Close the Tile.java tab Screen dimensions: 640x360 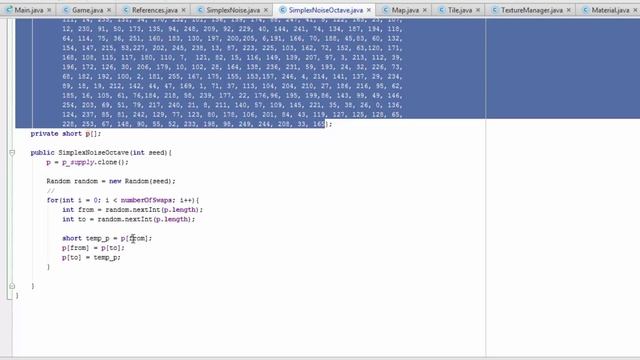coord(478,10)
